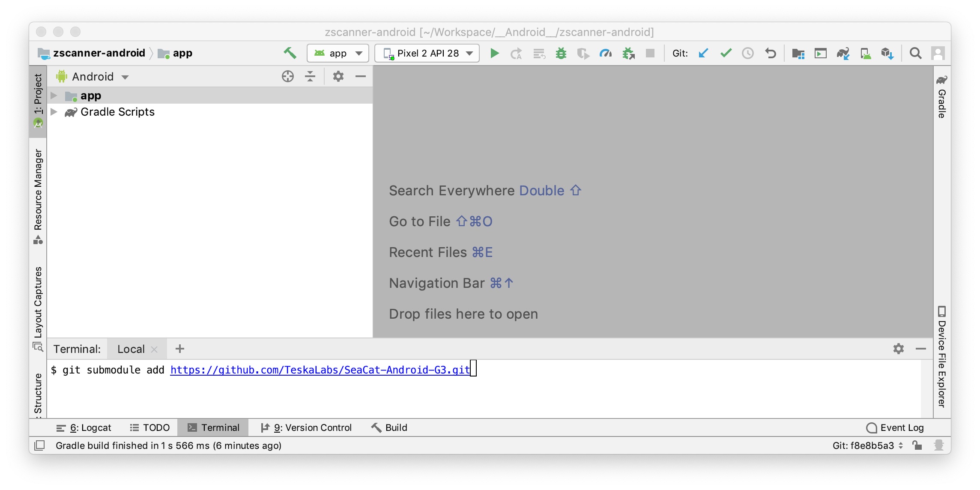Commit changes with green checkmark
The height and width of the screenshot is (490, 980).
[726, 53]
